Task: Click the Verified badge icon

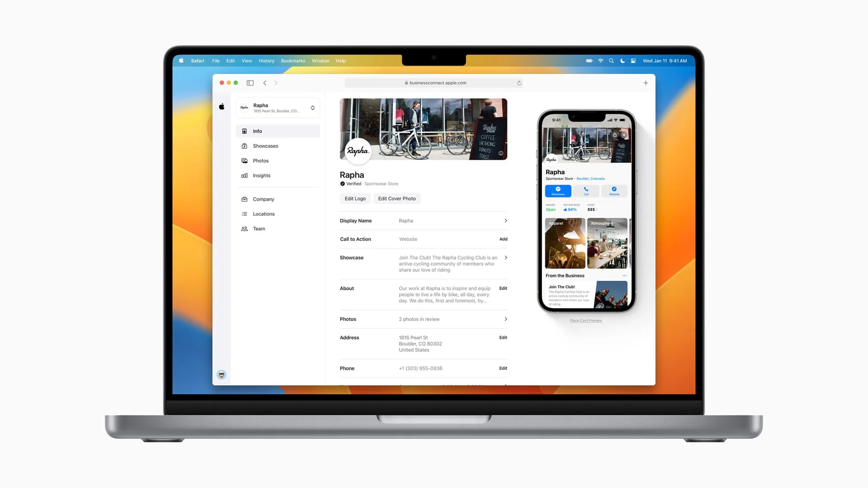Action: point(342,183)
